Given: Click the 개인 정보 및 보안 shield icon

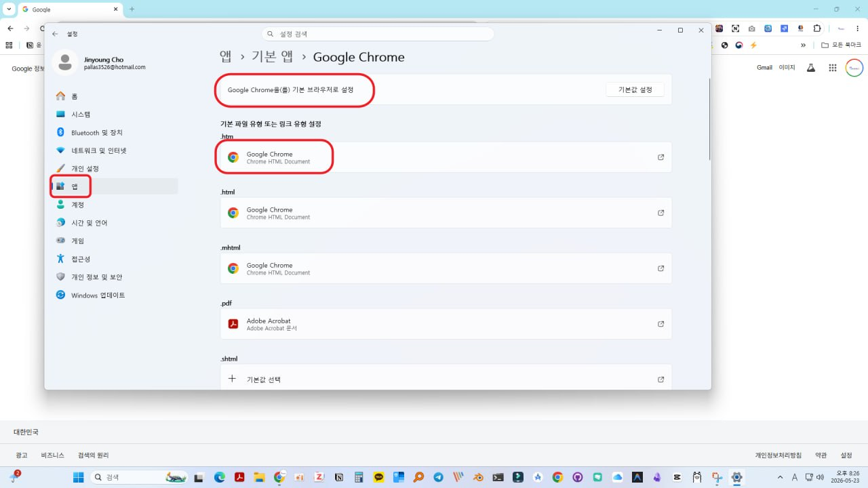Looking at the screenshot, I should [60, 277].
